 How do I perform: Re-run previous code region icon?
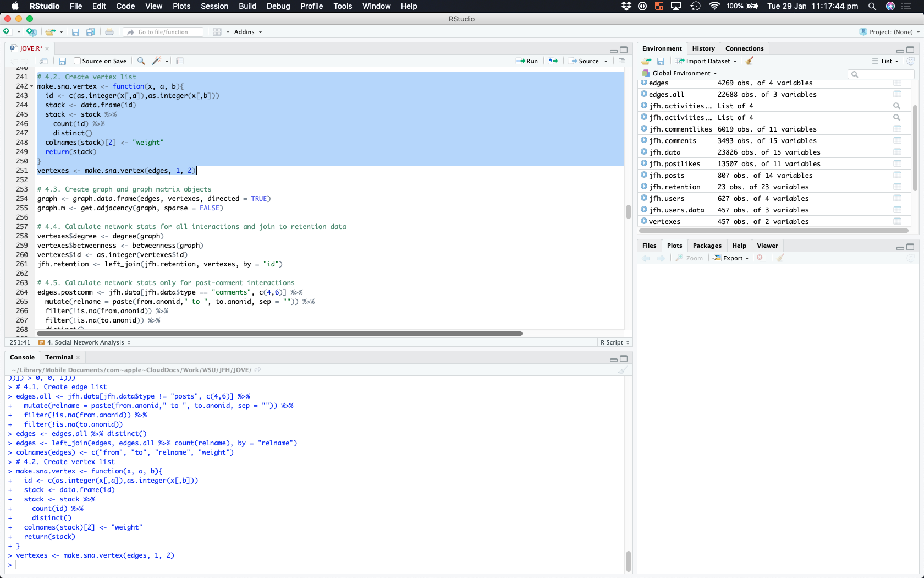point(553,61)
